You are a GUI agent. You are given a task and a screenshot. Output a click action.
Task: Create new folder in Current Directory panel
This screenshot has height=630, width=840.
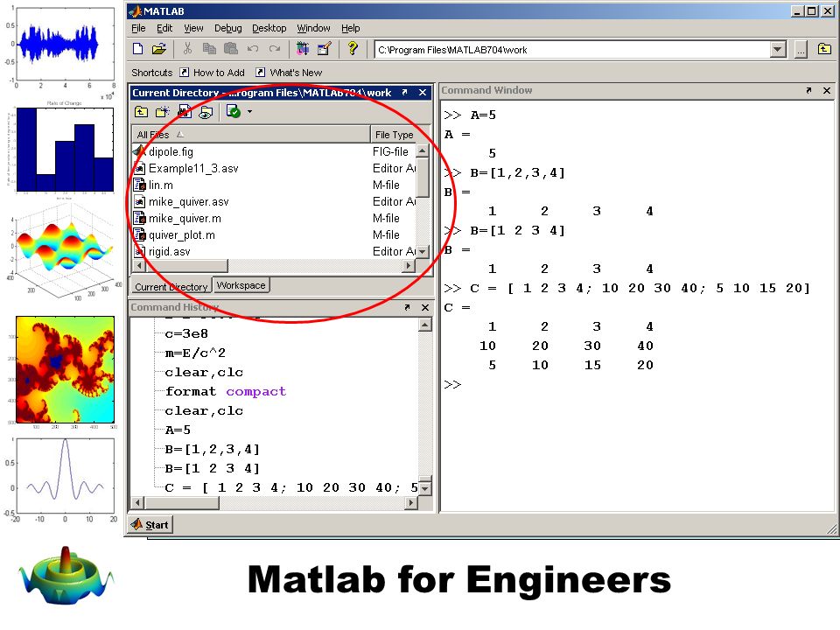(163, 111)
